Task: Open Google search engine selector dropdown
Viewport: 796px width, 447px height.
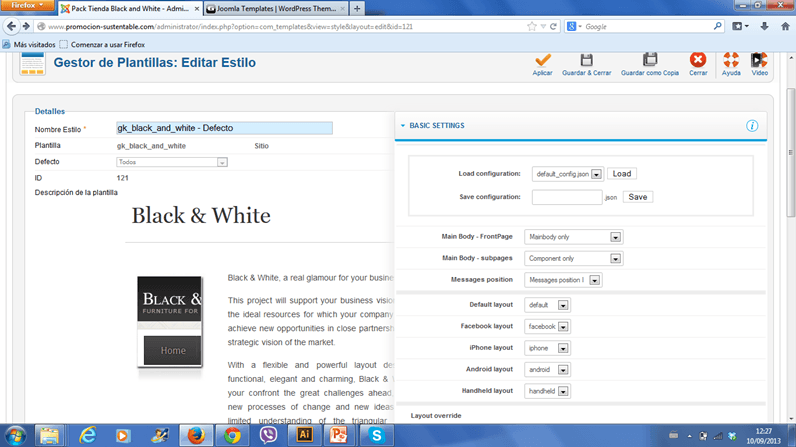Action: [x=574, y=26]
